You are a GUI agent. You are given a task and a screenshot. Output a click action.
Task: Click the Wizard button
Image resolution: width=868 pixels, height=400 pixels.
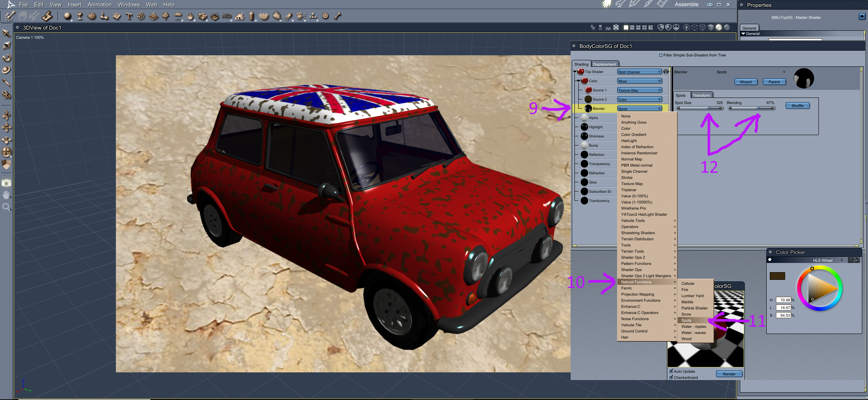pos(746,82)
